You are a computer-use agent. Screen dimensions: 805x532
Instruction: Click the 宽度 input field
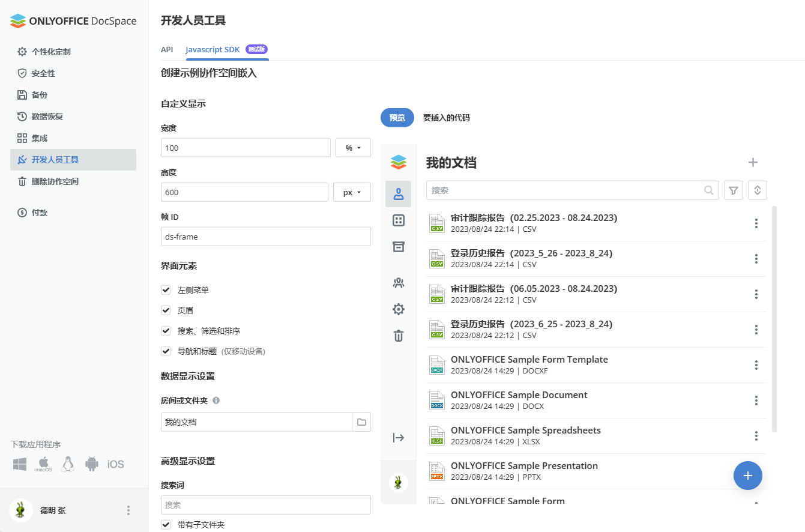pos(246,148)
